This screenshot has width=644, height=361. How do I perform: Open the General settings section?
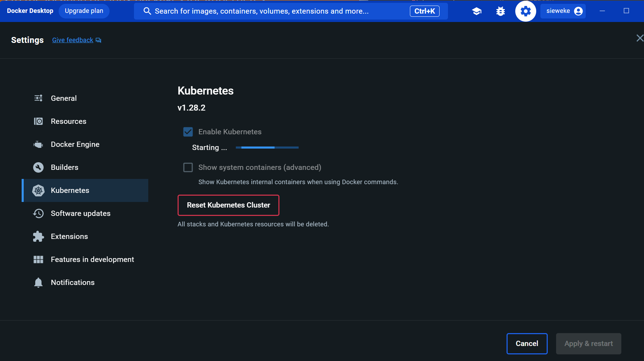click(85, 98)
